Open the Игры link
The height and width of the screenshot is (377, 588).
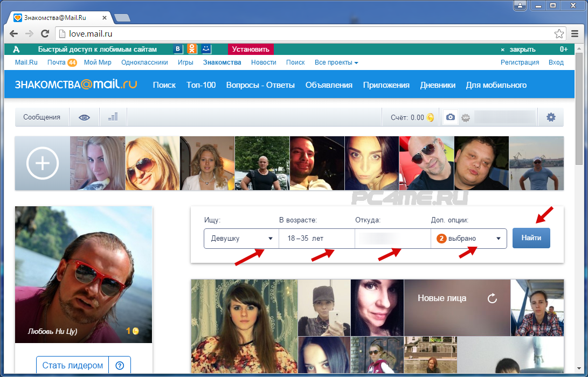(185, 62)
